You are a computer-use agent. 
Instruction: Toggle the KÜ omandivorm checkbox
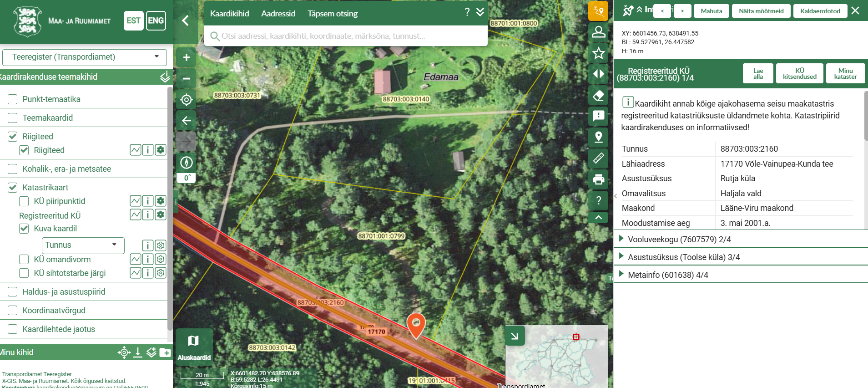click(x=24, y=260)
